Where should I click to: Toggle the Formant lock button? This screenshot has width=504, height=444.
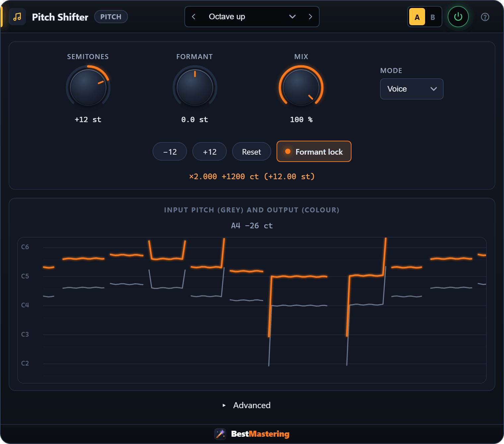314,151
